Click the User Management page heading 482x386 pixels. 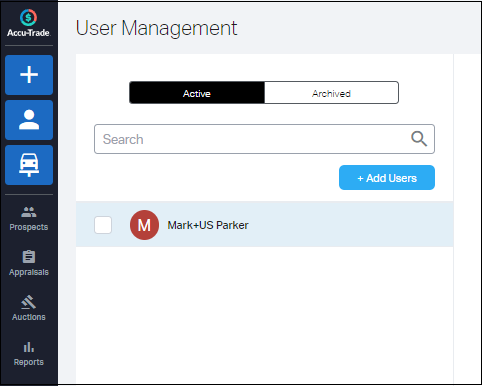click(x=156, y=28)
